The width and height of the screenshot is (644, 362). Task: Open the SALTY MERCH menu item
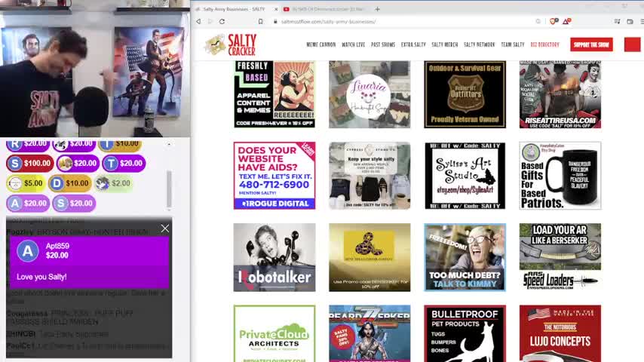pyautogui.click(x=444, y=44)
